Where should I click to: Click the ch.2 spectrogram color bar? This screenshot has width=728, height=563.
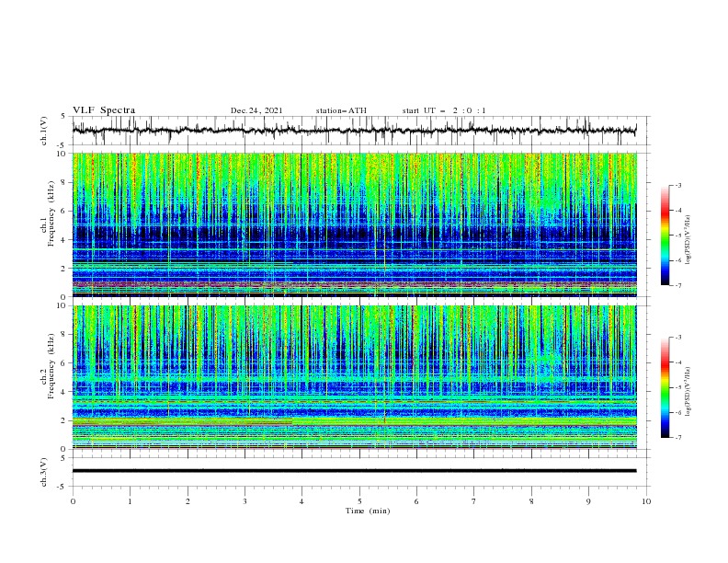click(665, 387)
